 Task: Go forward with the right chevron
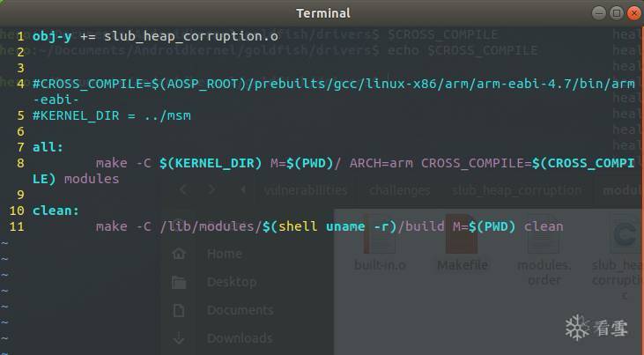[212, 189]
